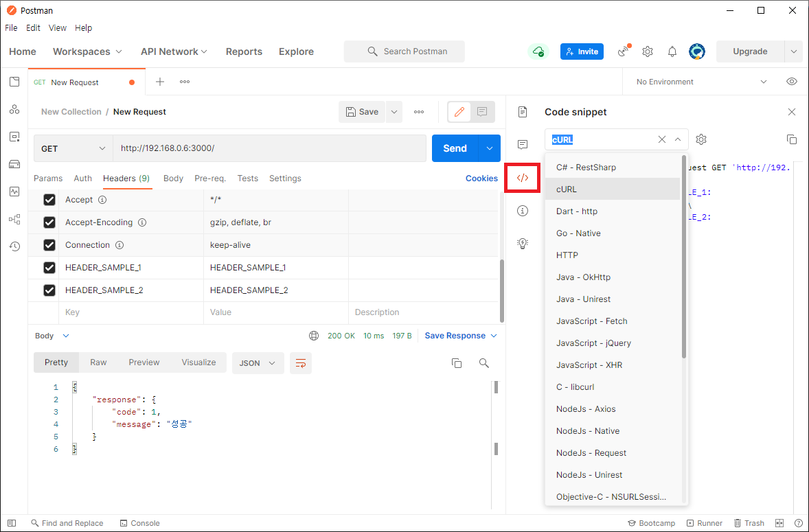Screen dimensions: 809x532
Task: Open the APIs sidebar icon
Action: point(14,109)
